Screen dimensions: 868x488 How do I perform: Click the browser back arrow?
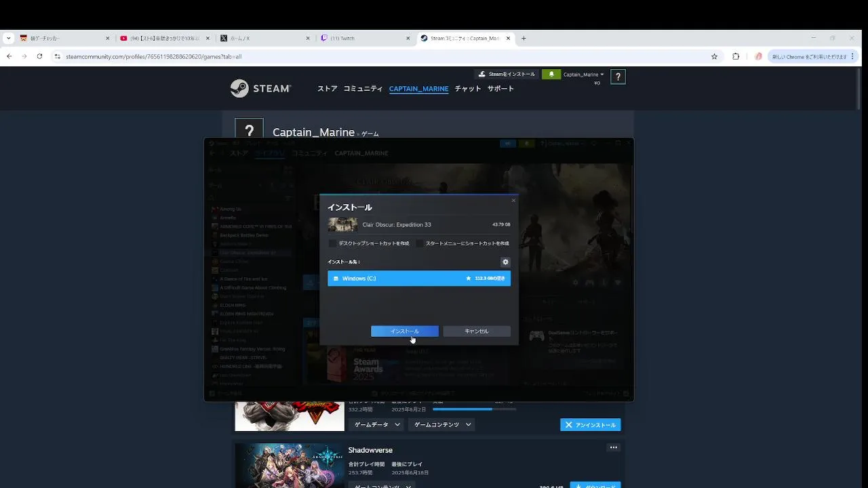pyautogui.click(x=9, y=57)
